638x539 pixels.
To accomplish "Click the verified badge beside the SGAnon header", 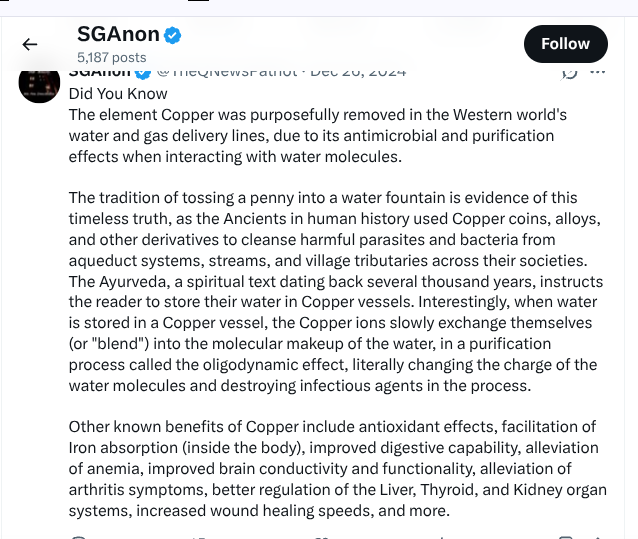I will click(x=172, y=36).
